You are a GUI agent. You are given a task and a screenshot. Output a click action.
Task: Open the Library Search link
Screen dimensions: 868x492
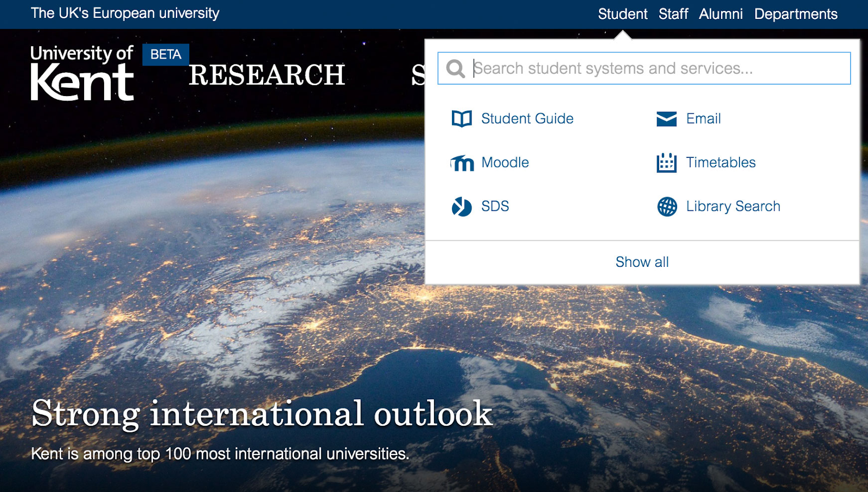733,207
